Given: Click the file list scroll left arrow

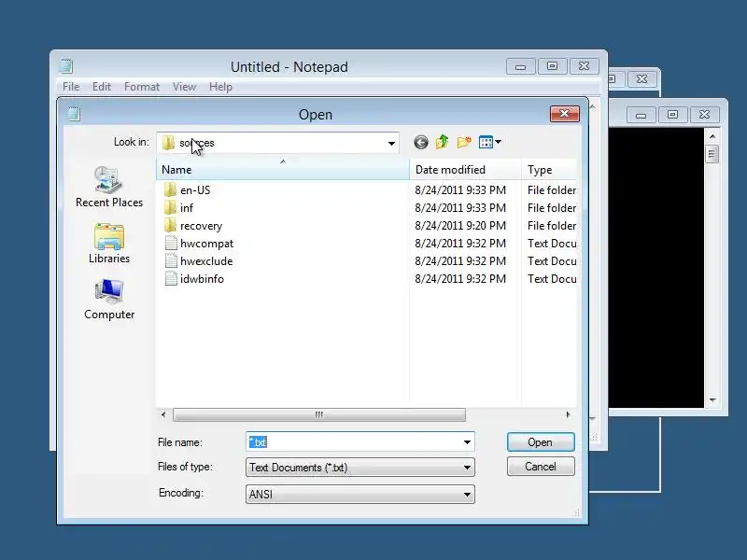Looking at the screenshot, I should pyautogui.click(x=163, y=414).
